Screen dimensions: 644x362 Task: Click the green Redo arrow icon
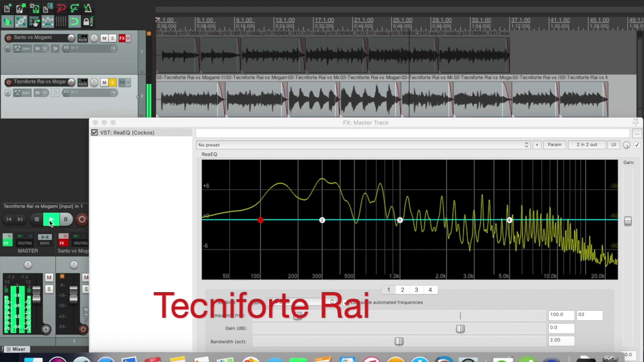click(x=74, y=9)
